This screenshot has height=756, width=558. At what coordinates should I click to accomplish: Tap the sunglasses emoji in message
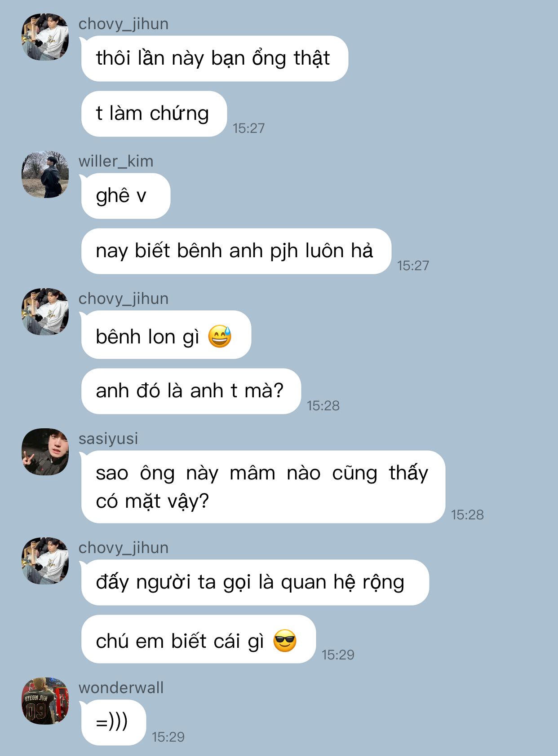(x=285, y=641)
